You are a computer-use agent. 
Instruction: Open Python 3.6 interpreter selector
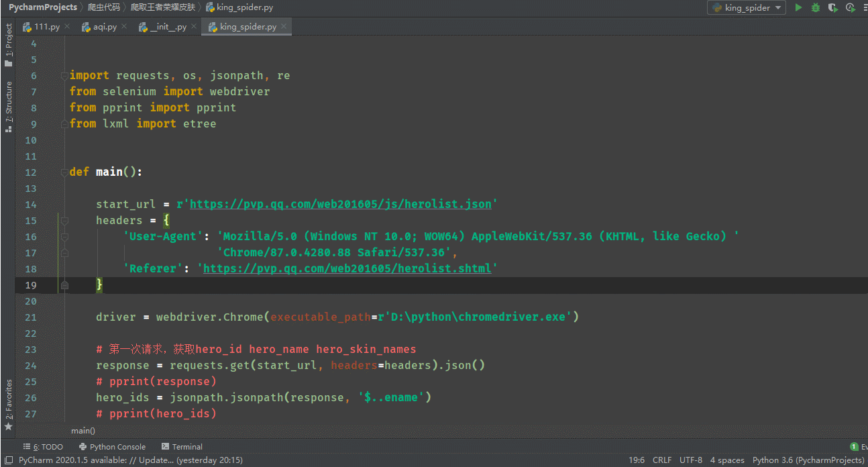click(x=808, y=460)
